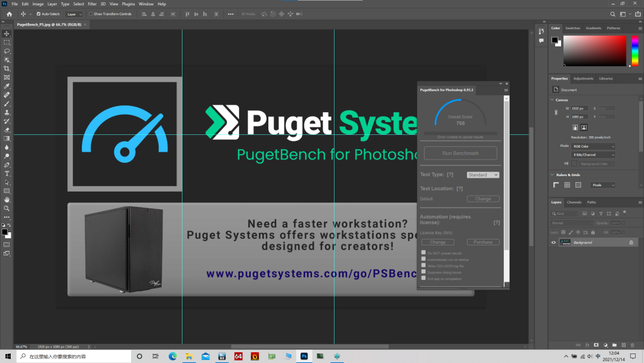This screenshot has height=363, width=644.
Task: Select the Brush tool
Action: pyautogui.click(x=7, y=104)
